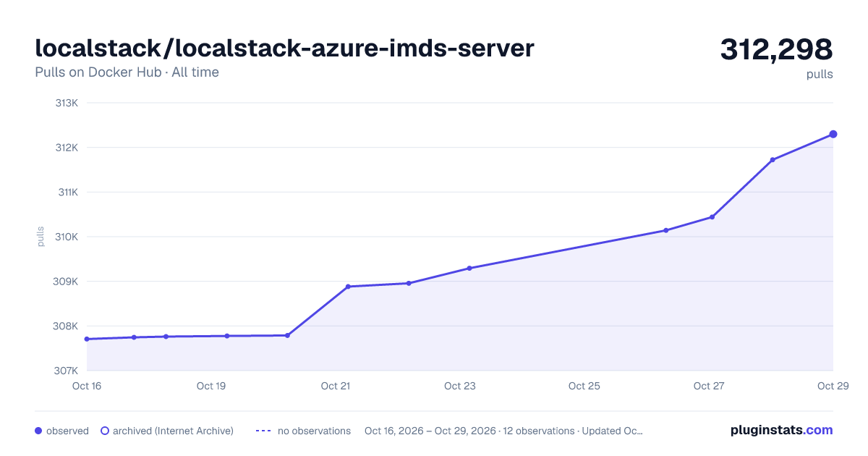Click the localstack/localstack-azure-imds-server title

pos(285,48)
